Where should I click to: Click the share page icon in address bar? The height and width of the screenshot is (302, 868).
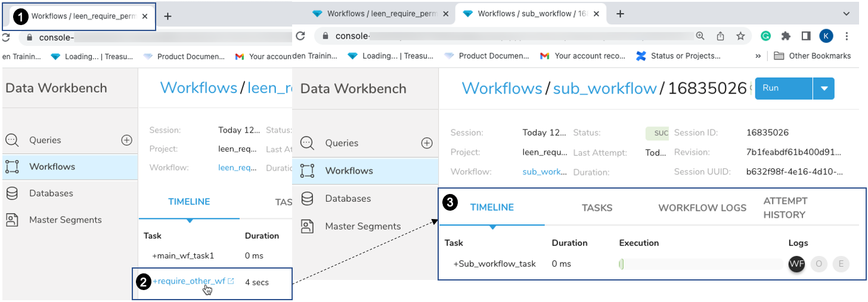point(720,36)
